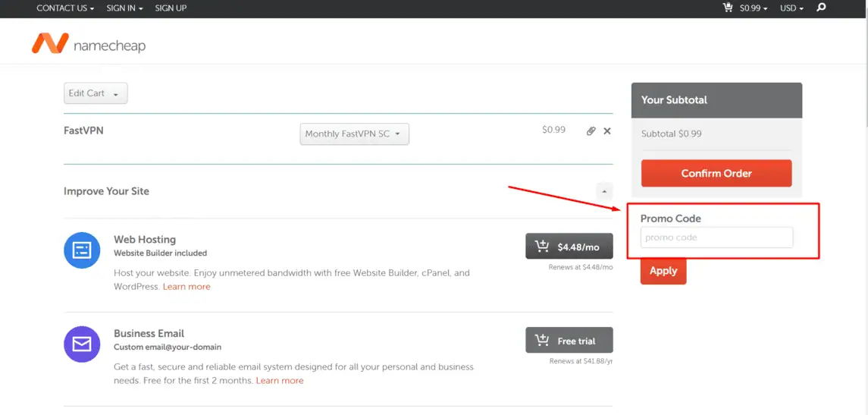Open the Monthly FastVPN SC dropdown
The height and width of the screenshot is (415, 868).
click(x=354, y=134)
